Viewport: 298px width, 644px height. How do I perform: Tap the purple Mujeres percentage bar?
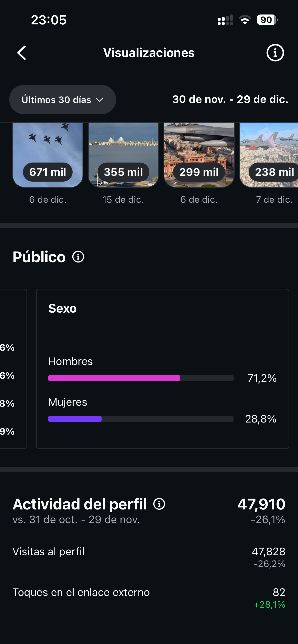(x=75, y=419)
